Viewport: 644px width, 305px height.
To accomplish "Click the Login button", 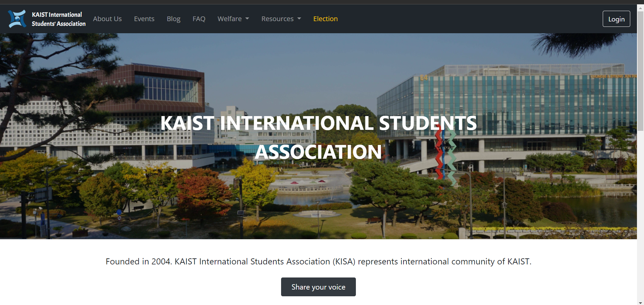I will [616, 19].
